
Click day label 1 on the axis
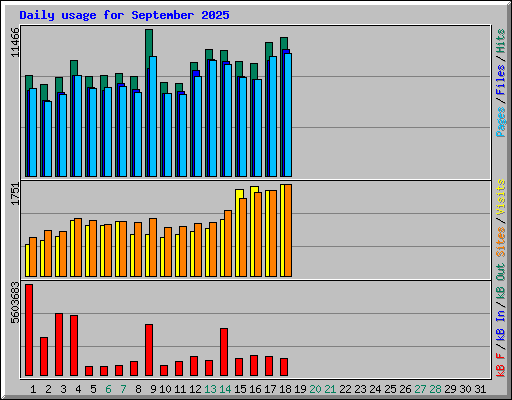(x=33, y=389)
